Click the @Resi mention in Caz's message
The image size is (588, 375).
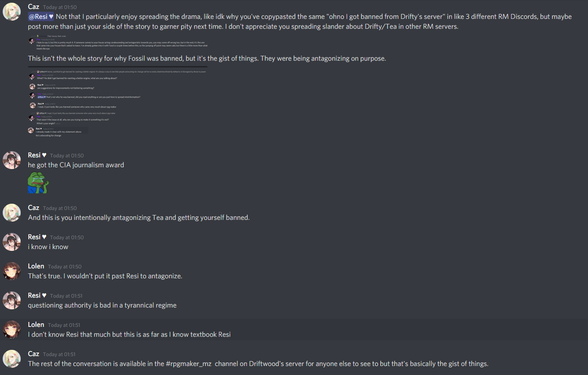click(x=41, y=17)
